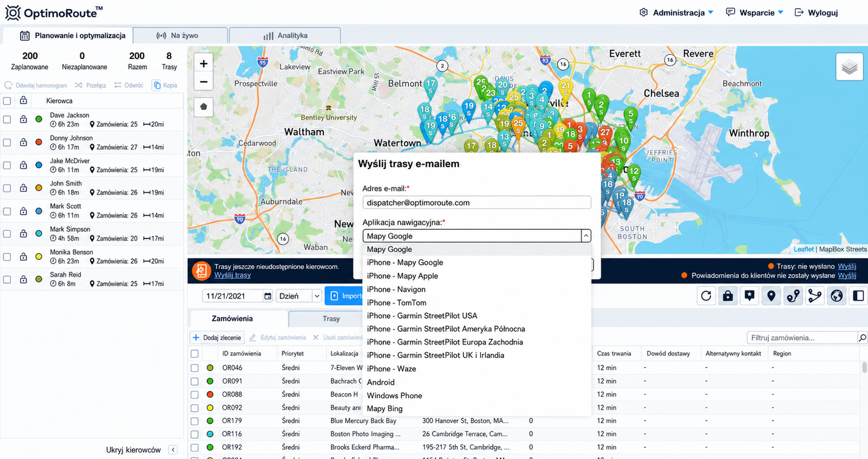The image size is (868, 459).
Task: Click the orange route status icon in the banner
Action: [201, 270]
